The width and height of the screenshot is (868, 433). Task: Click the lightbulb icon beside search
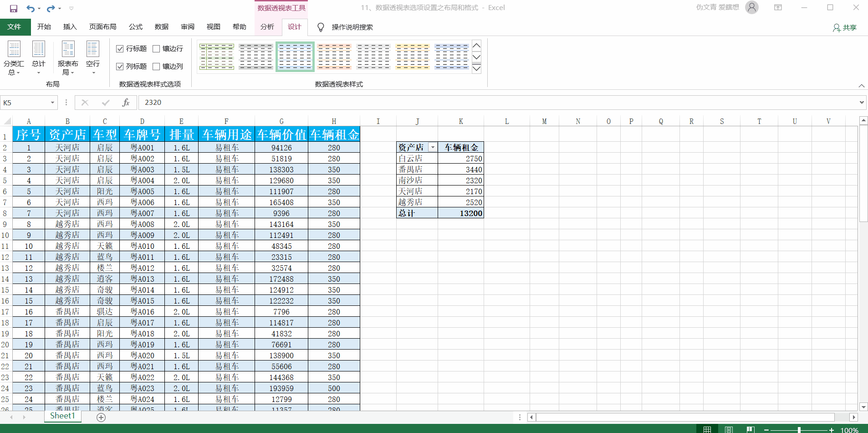321,27
